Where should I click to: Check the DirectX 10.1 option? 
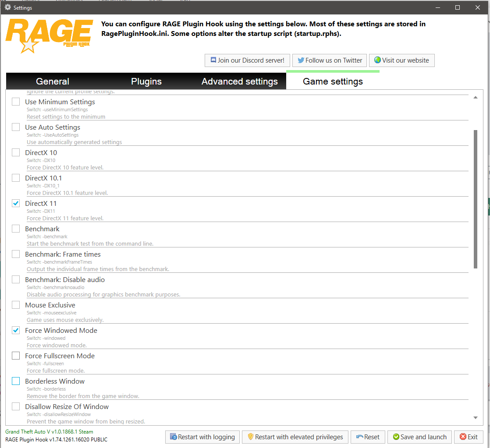[x=16, y=178]
